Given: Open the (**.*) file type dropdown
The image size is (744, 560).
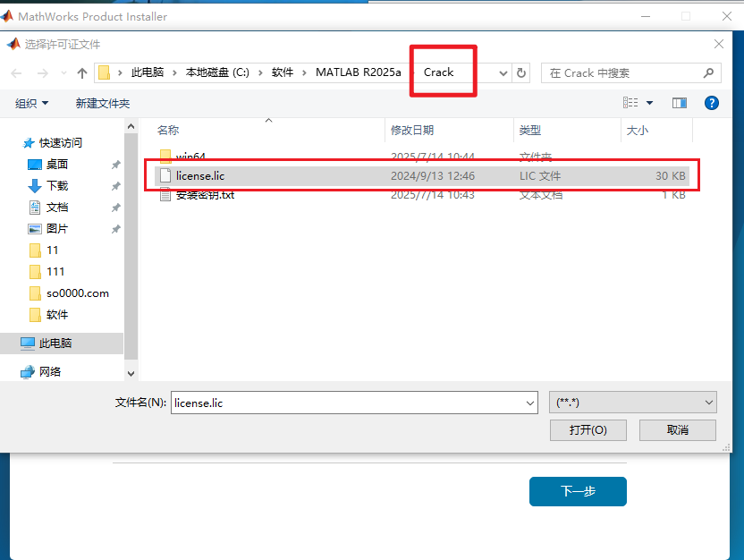Looking at the screenshot, I should 633,403.
